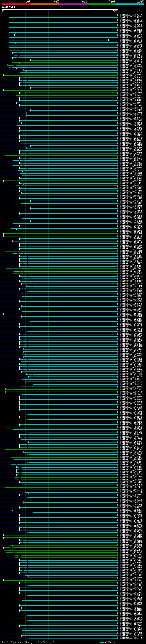The image size is (146, 644).
Task: Click the cyan ~100% identity legend segment
Action: tap(130, 4)
